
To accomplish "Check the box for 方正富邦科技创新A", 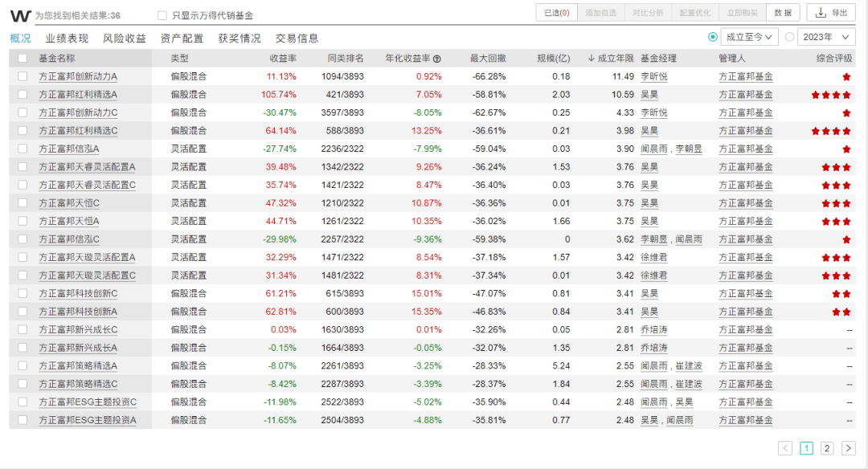I will coord(23,312).
